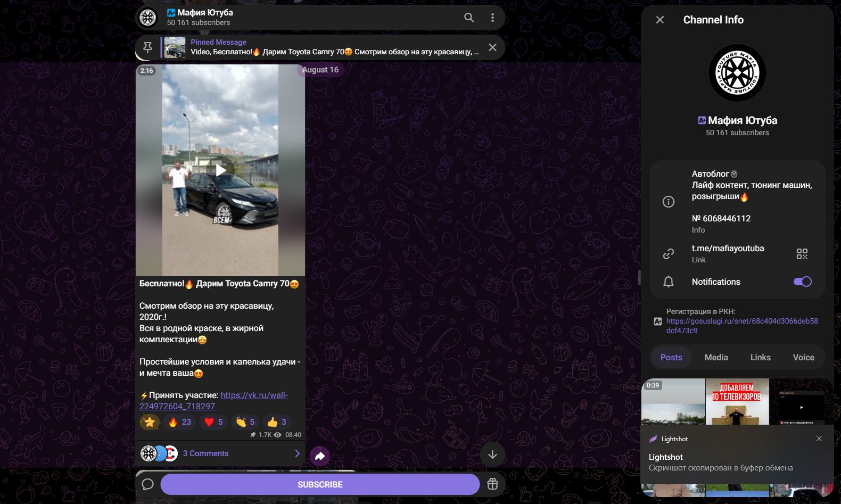Share the post with forward arrow
841x504 pixels.
pyautogui.click(x=320, y=456)
